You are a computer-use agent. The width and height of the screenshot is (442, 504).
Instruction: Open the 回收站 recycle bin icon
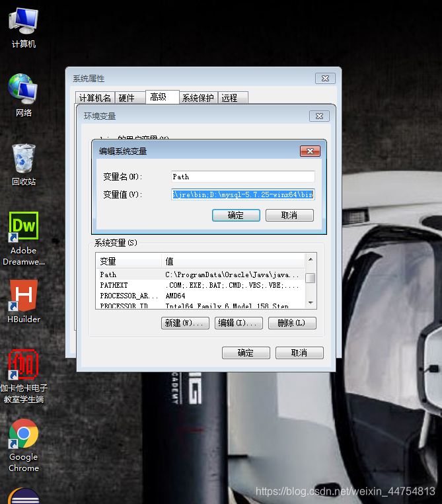tap(23, 165)
